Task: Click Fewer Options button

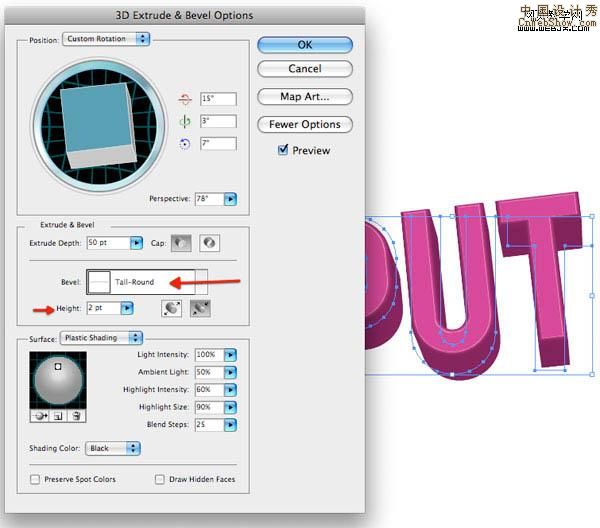Action: (305, 124)
